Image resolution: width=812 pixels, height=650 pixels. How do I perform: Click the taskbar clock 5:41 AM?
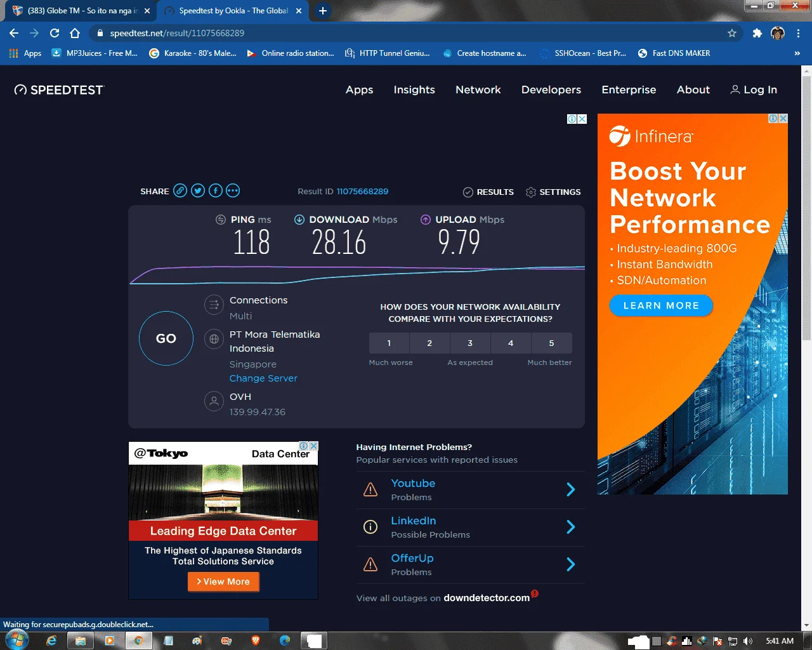click(780, 641)
